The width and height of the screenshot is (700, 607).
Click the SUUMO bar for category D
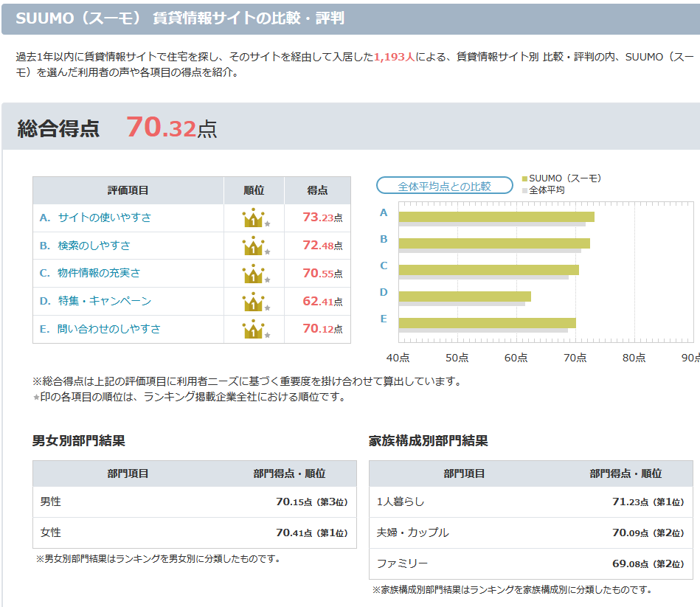(x=465, y=296)
